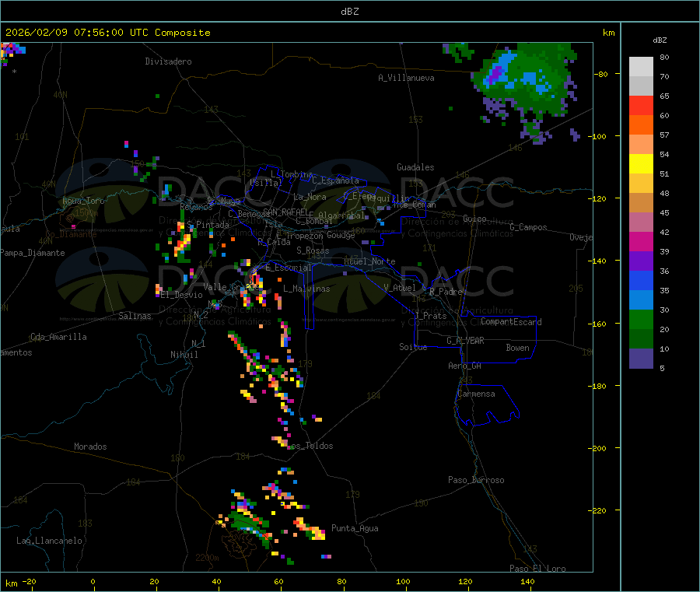The width and height of the screenshot is (700, 592).
Task: Select the Punta_Agua map label
Action: [x=355, y=528]
